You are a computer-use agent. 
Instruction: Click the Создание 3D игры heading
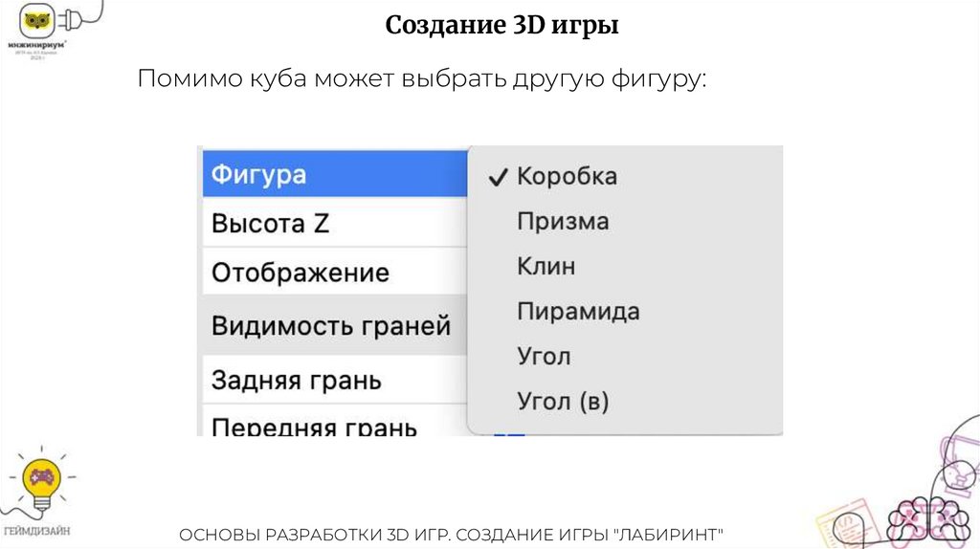pos(501,26)
